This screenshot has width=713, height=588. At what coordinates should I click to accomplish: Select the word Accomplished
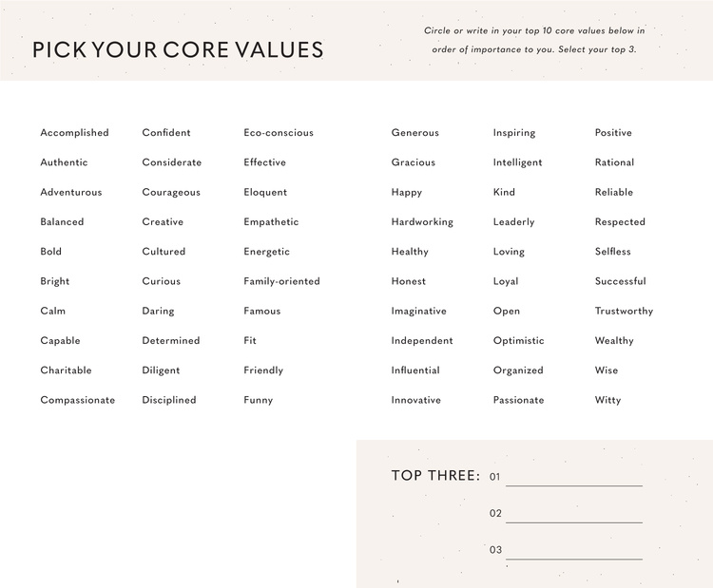74,133
